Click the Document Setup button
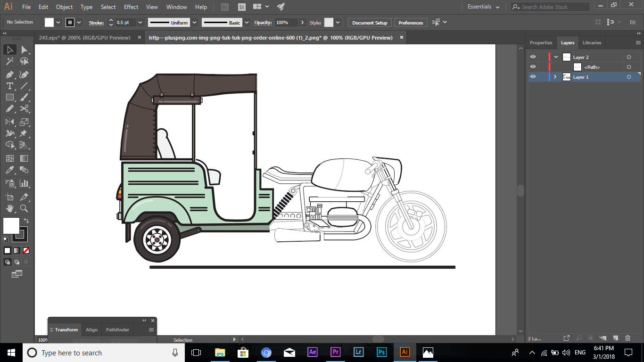644x362 pixels. (368, 22)
